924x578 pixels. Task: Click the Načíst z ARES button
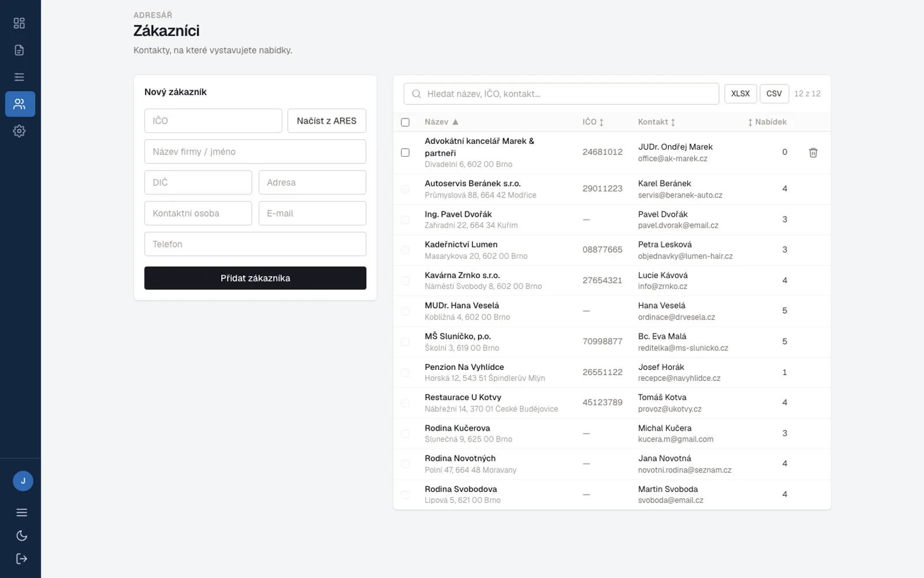tap(327, 121)
